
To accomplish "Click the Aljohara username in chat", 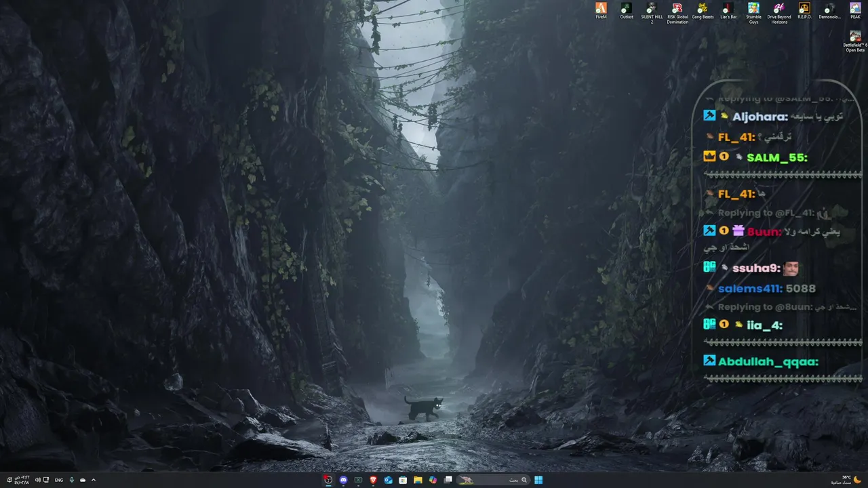I will pos(760,117).
